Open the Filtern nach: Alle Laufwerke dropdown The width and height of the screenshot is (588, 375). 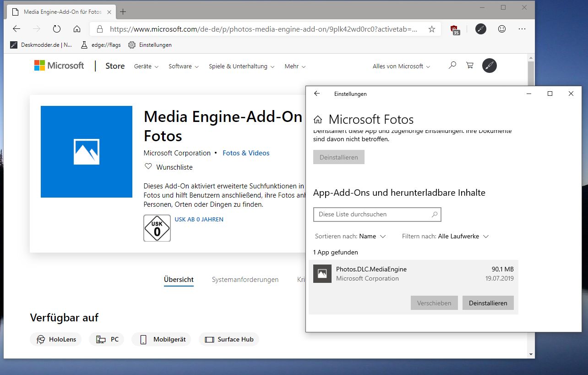tap(445, 237)
